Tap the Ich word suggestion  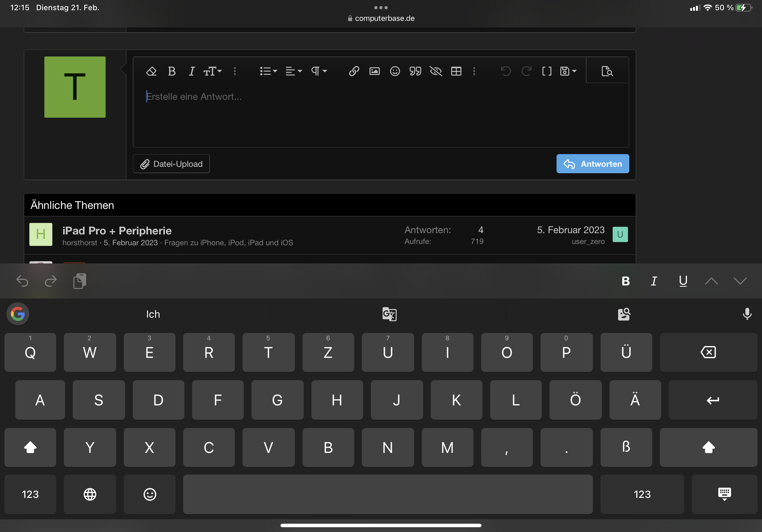coord(153,314)
